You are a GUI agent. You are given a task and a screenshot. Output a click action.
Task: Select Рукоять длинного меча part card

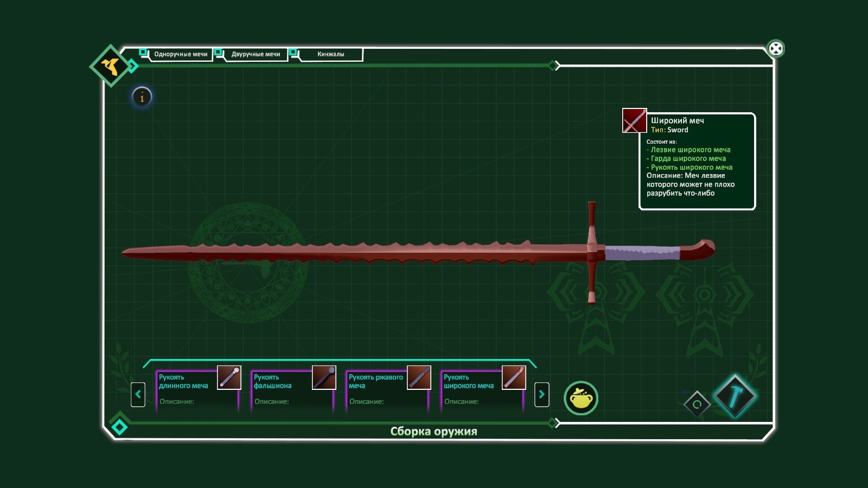(x=197, y=390)
